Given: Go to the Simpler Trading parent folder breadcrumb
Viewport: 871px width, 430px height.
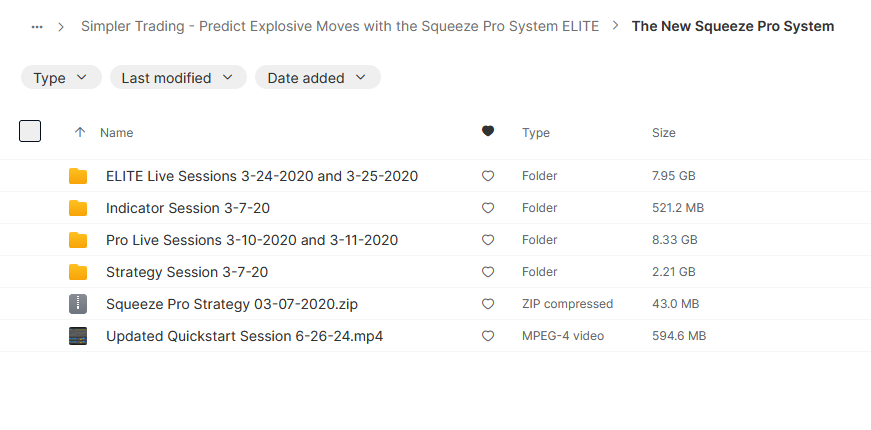Looking at the screenshot, I should tap(340, 26).
